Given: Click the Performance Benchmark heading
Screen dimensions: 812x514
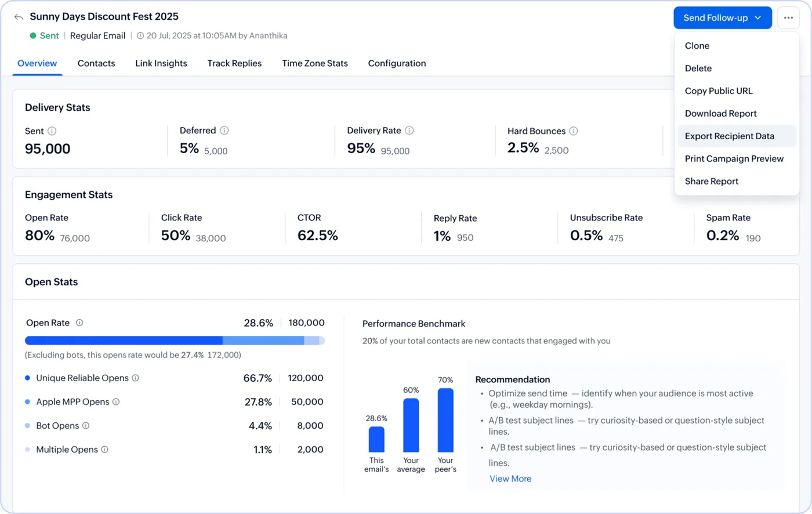Looking at the screenshot, I should pos(414,324).
